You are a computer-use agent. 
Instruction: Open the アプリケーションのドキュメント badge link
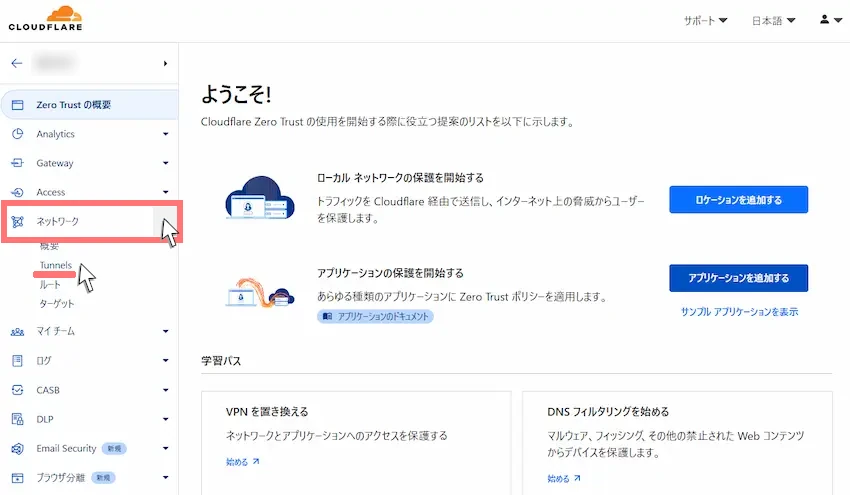(x=375, y=316)
